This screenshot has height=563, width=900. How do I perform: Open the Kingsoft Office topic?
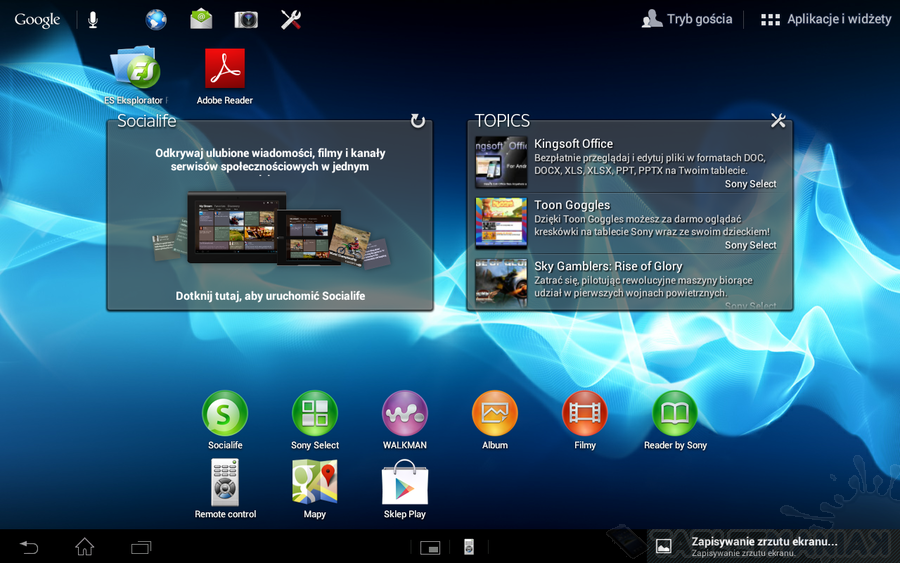(x=630, y=162)
